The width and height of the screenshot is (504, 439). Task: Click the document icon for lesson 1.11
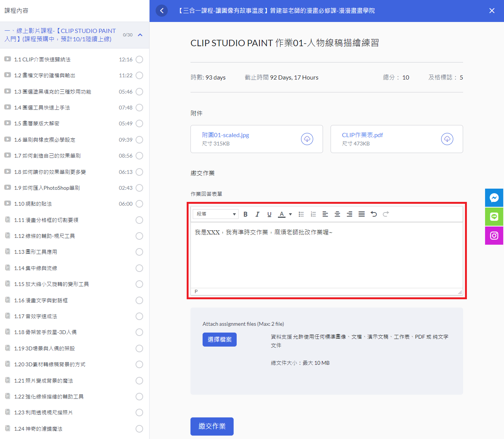8,220
